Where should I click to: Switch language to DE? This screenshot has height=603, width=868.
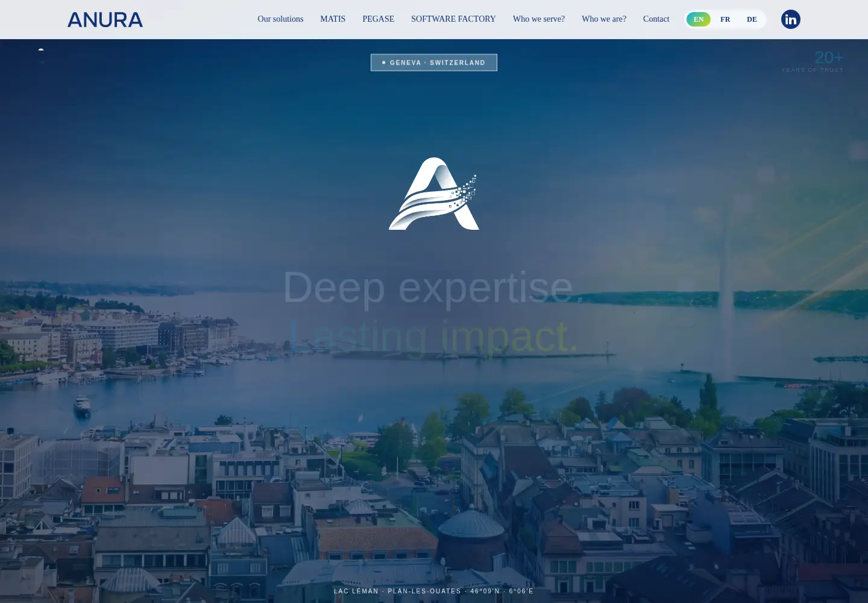pyautogui.click(x=752, y=19)
